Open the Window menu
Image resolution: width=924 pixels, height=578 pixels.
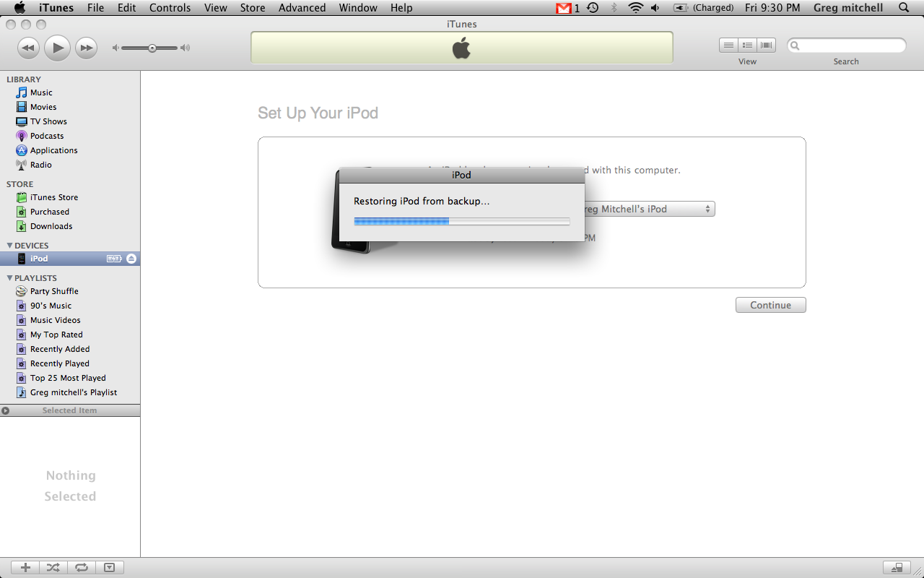click(x=358, y=8)
